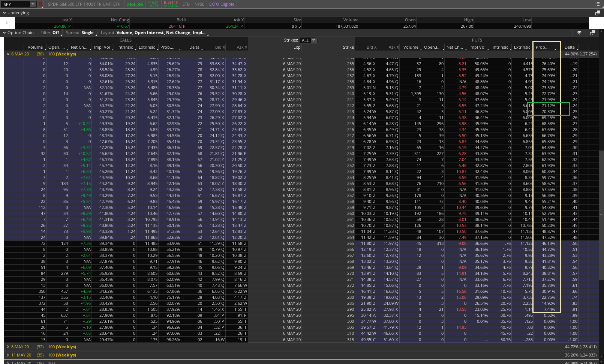The width and height of the screenshot is (604, 364).
Task: Collapse the 6 MAY 20 expiration group
Action: coord(8,54)
